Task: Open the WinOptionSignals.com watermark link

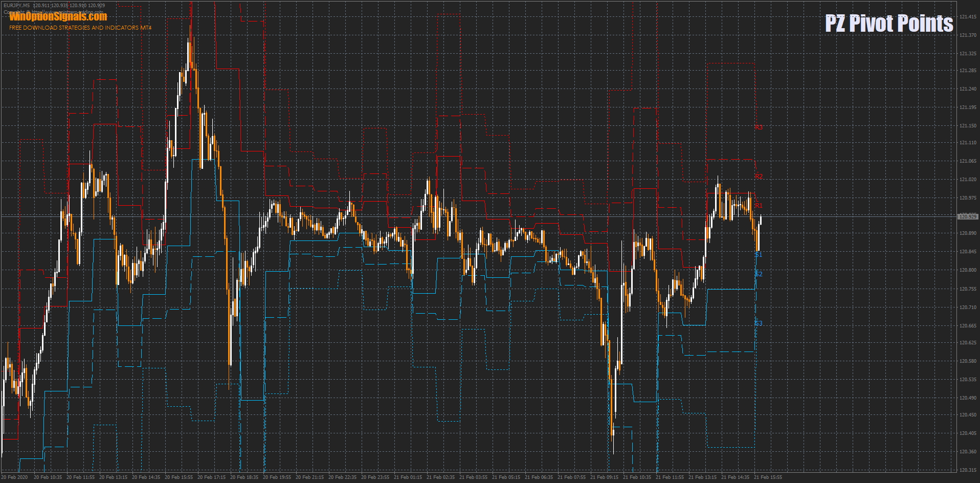Action: point(58,17)
